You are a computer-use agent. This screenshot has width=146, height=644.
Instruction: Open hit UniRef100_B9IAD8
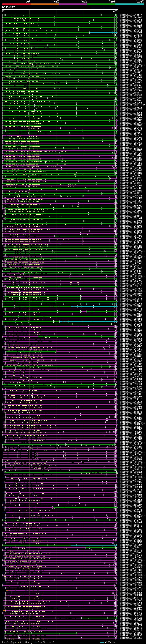coord(131,27)
